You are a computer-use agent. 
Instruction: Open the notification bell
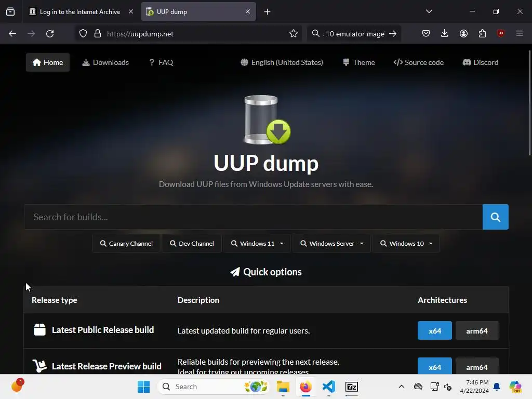coord(497,387)
